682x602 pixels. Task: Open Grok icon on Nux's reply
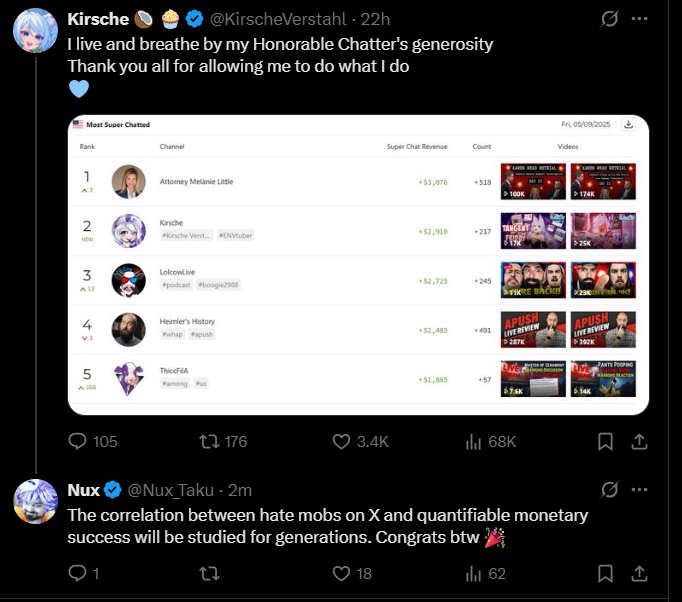coord(609,490)
